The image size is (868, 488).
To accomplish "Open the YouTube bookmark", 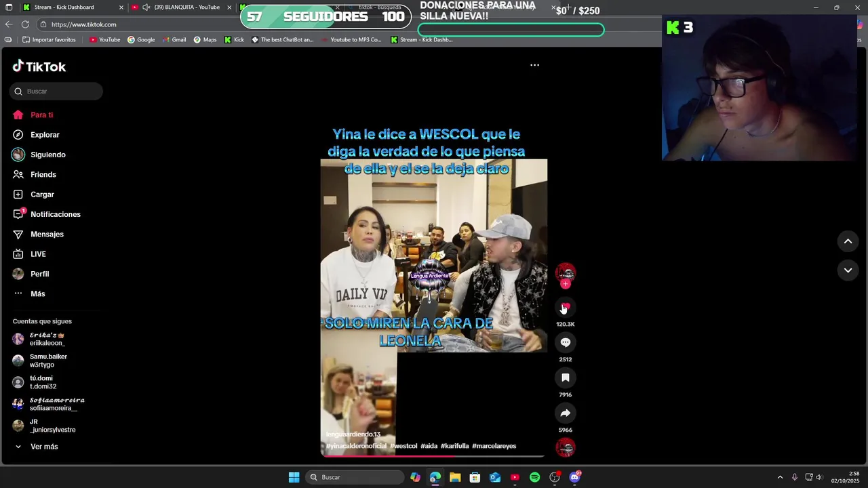I will coord(105,40).
